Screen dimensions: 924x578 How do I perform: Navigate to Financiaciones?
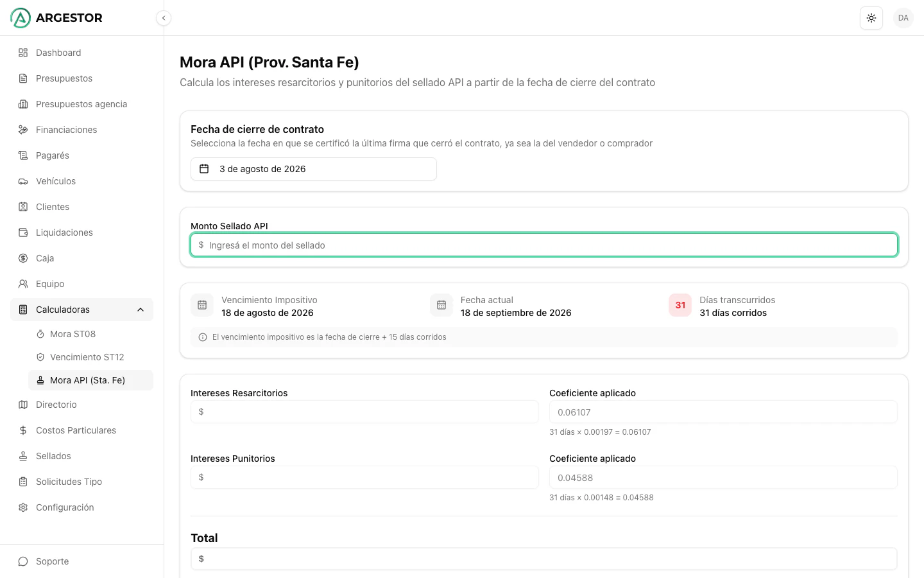point(82,130)
